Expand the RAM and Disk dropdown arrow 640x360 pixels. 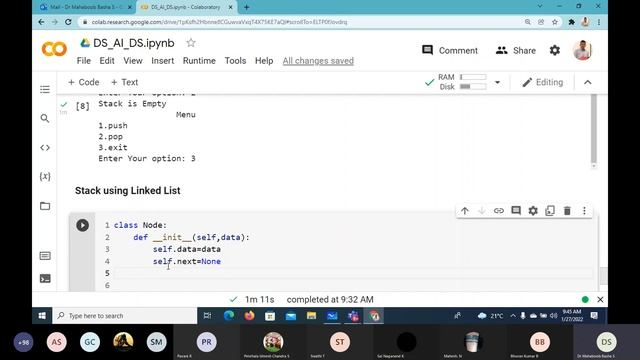[x=497, y=82]
